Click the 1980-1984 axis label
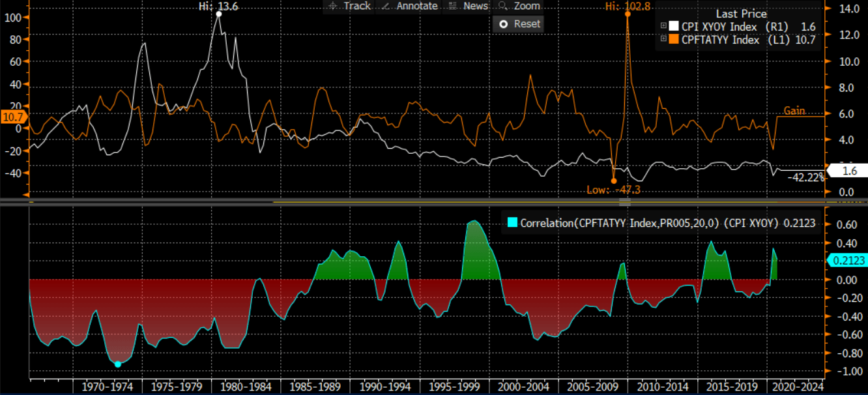Image resolution: width=868 pixels, height=395 pixels. pos(245,387)
